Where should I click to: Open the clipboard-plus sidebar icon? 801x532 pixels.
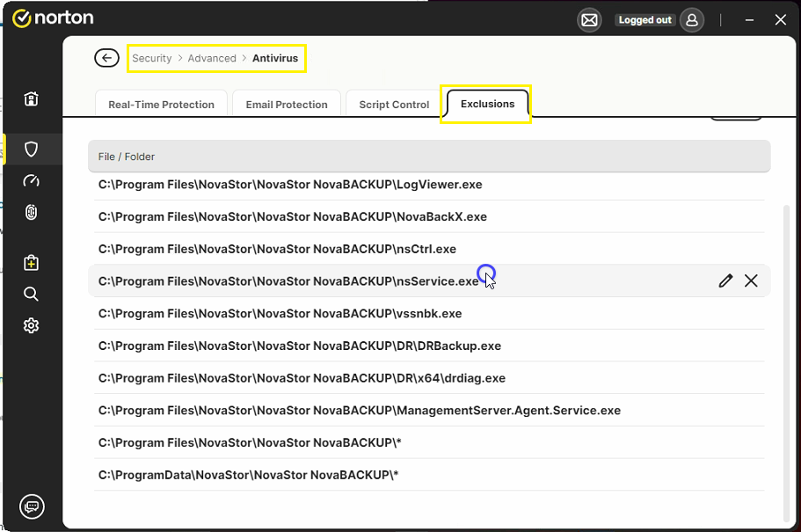pos(31,263)
